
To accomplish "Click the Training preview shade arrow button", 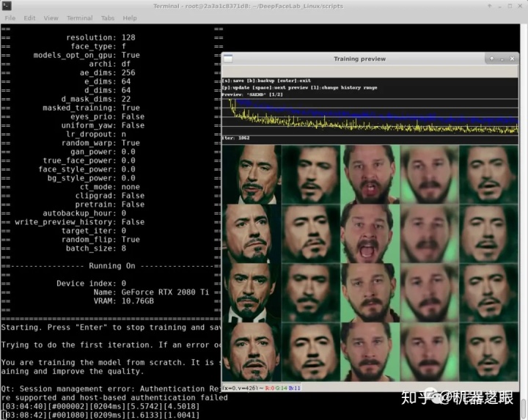I will [491, 59].
